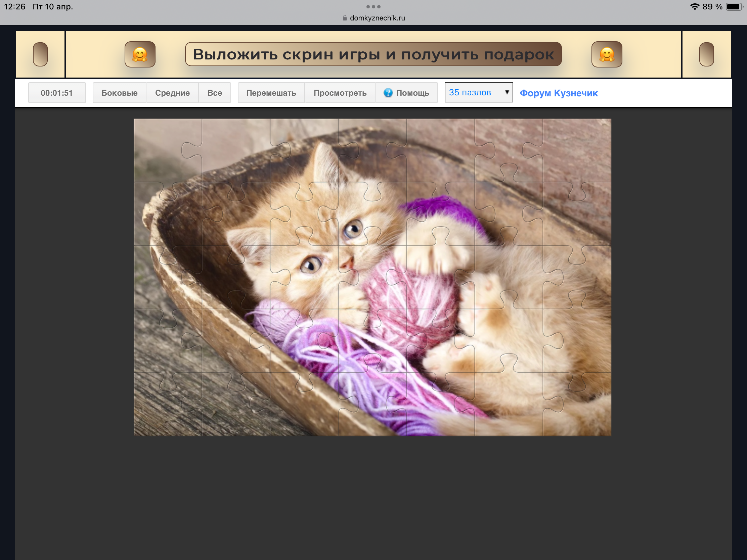Tap the domkyznechik.ru address bar
Screen dimensions: 747x560
(377, 18)
